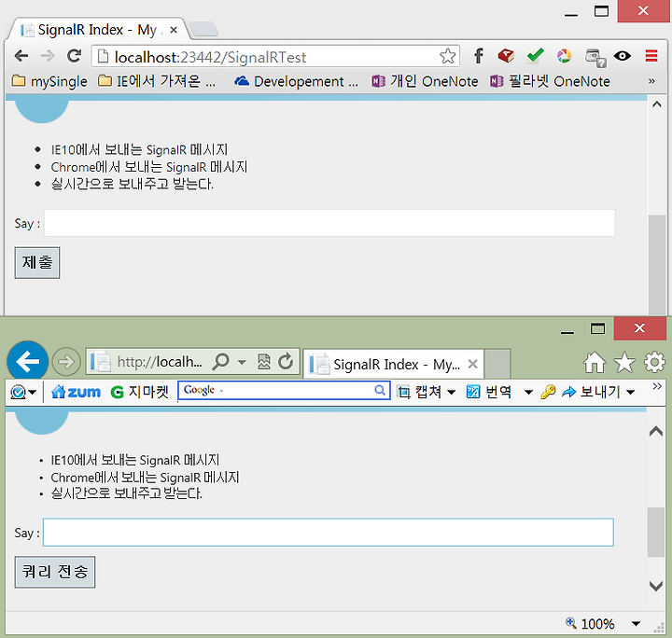Click the 번역 translate toolbar button
672x638 pixels.
(488, 392)
